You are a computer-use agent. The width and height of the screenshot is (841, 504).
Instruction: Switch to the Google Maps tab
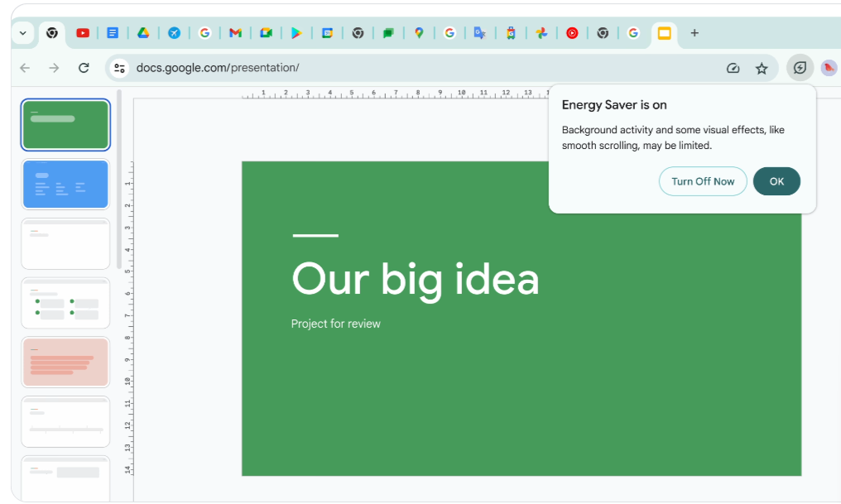(419, 33)
